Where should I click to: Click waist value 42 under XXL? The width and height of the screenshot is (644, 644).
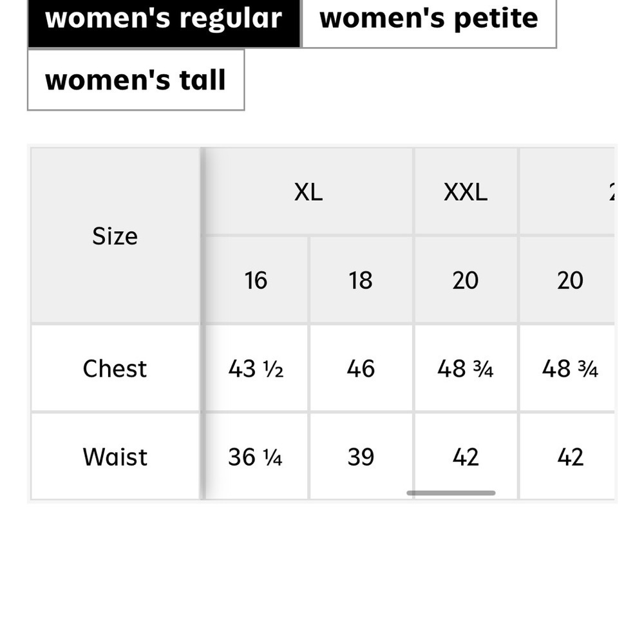click(466, 457)
